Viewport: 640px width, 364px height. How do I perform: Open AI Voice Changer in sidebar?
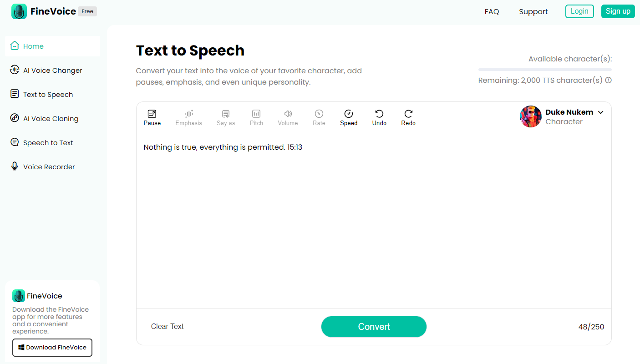coord(52,71)
